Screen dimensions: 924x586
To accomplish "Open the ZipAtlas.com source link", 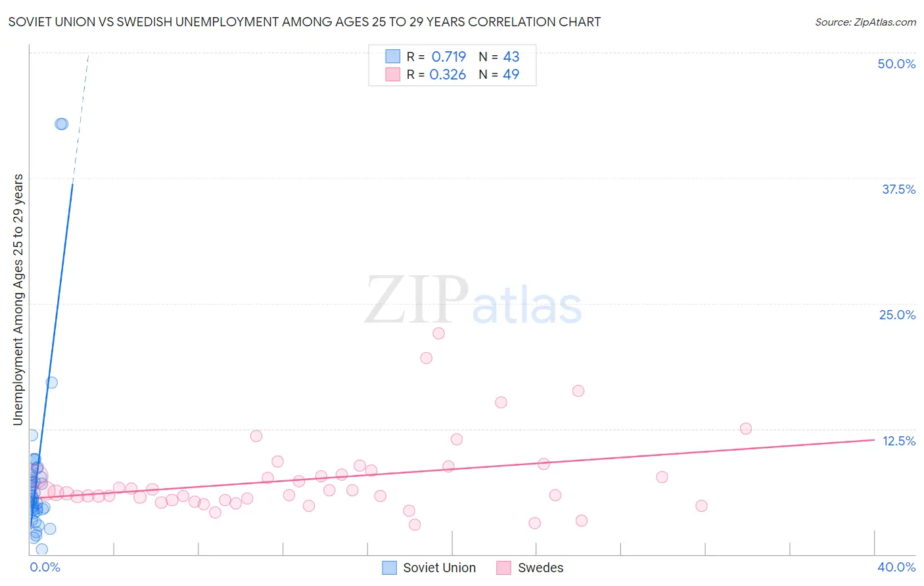I will point(866,22).
